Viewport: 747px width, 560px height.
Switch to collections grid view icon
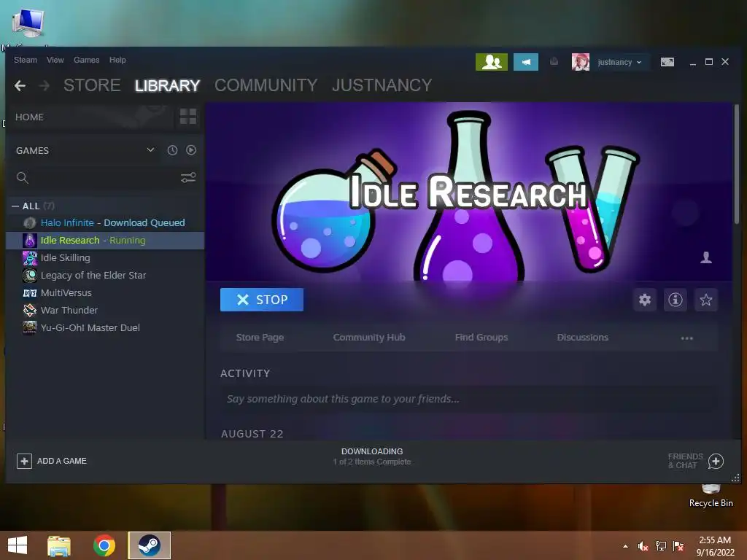coord(187,116)
